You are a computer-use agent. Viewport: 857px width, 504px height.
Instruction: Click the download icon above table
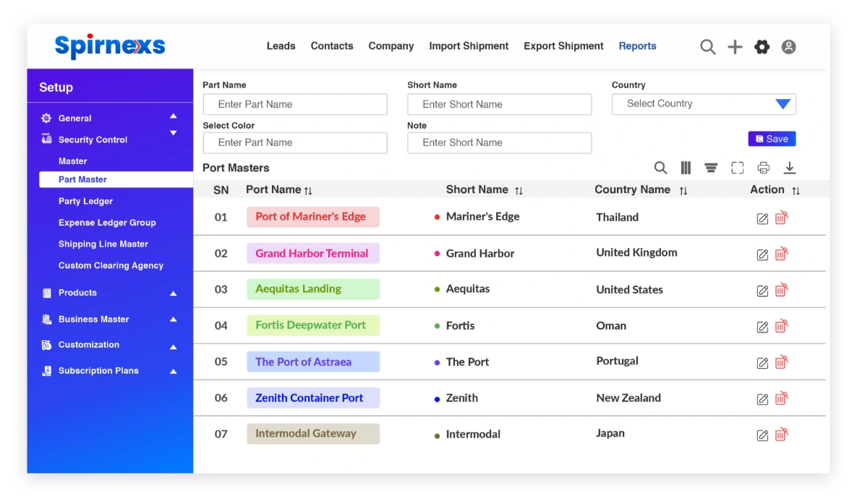point(790,168)
